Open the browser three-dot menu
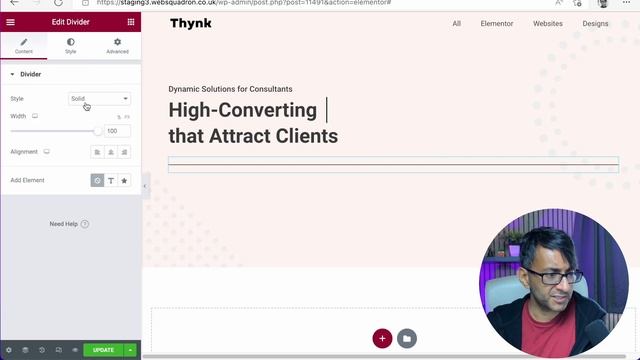This screenshot has height=360, width=640. [x=626, y=2]
